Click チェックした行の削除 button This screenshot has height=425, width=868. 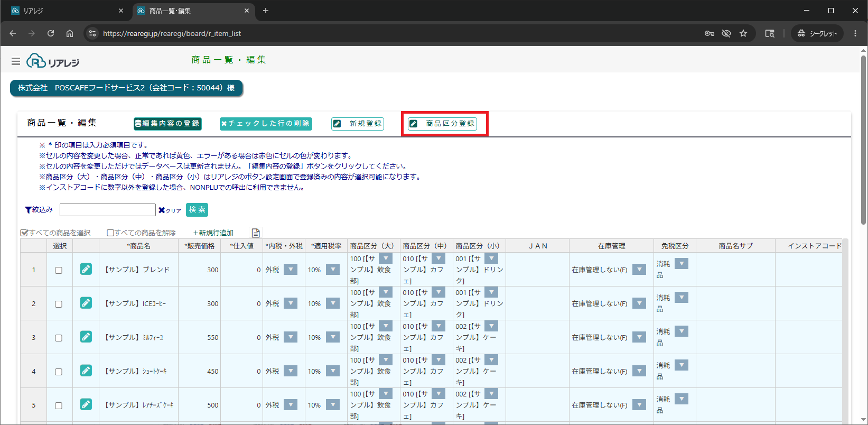pyautogui.click(x=266, y=123)
